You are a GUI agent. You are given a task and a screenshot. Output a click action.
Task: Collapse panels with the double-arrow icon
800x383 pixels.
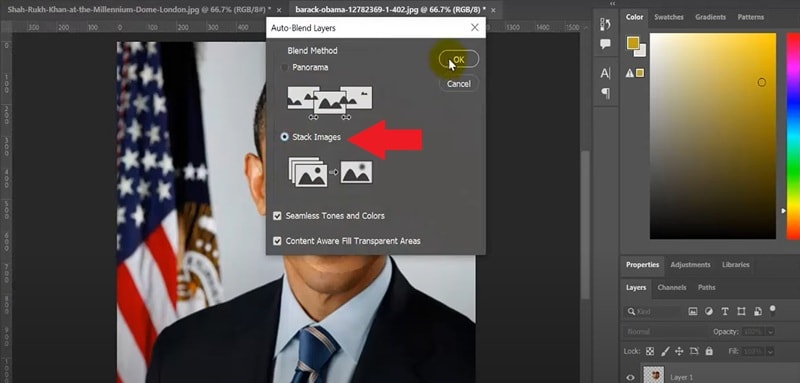point(613,4)
